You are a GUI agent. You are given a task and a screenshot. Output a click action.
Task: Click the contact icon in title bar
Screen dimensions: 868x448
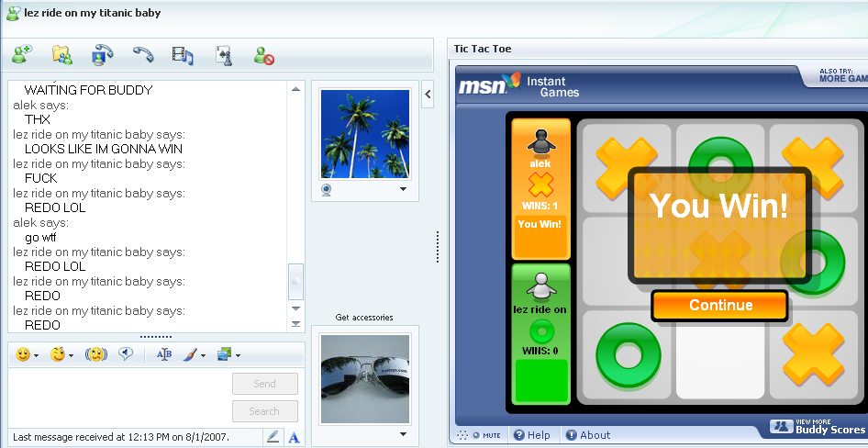click(13, 13)
